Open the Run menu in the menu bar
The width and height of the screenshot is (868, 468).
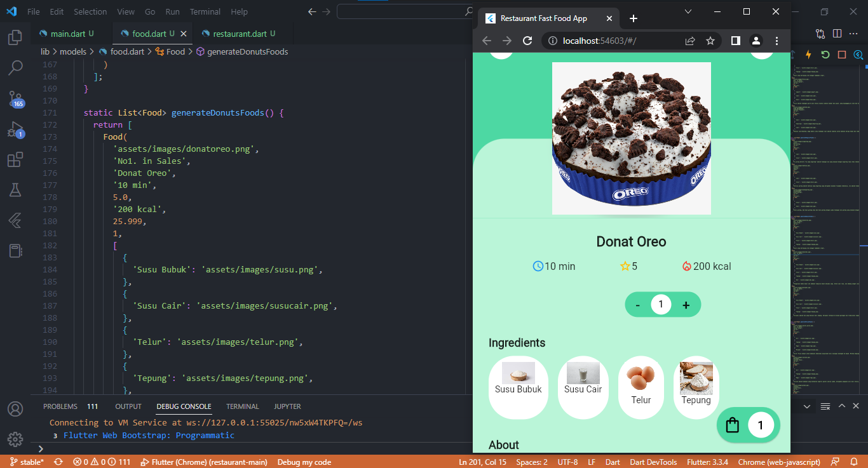click(x=172, y=11)
